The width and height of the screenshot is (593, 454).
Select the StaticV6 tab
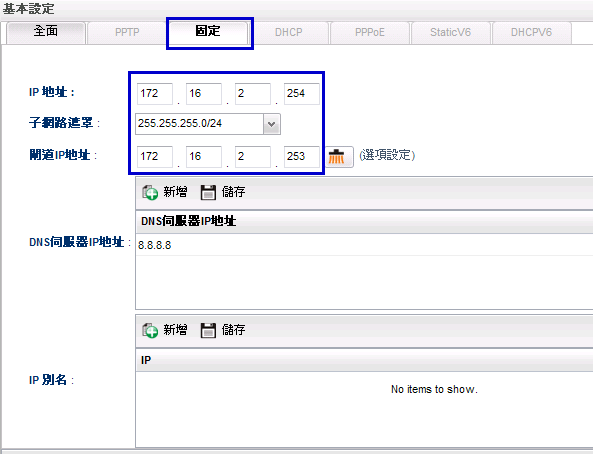[x=451, y=33]
